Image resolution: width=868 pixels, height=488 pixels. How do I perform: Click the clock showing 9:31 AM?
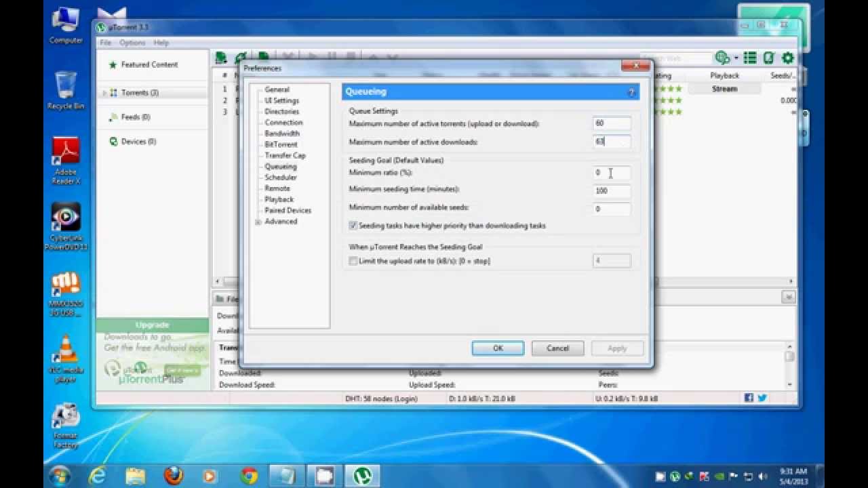[793, 471]
